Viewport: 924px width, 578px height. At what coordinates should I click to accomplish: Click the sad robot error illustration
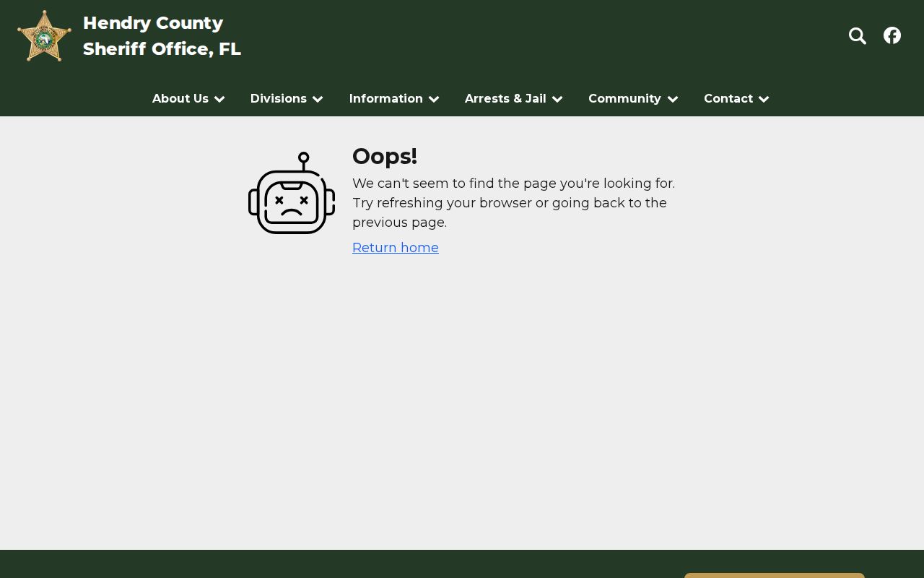292,193
